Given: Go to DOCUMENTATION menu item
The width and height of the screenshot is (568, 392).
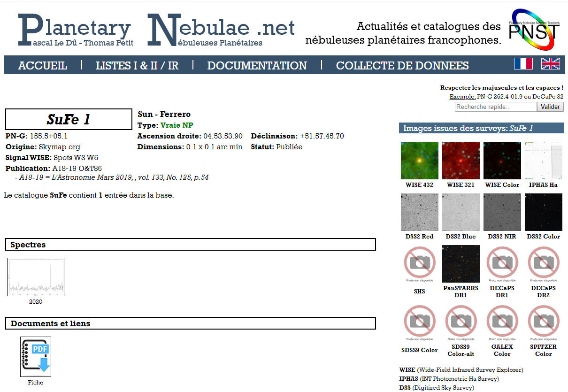Looking at the screenshot, I should pyautogui.click(x=257, y=66).
